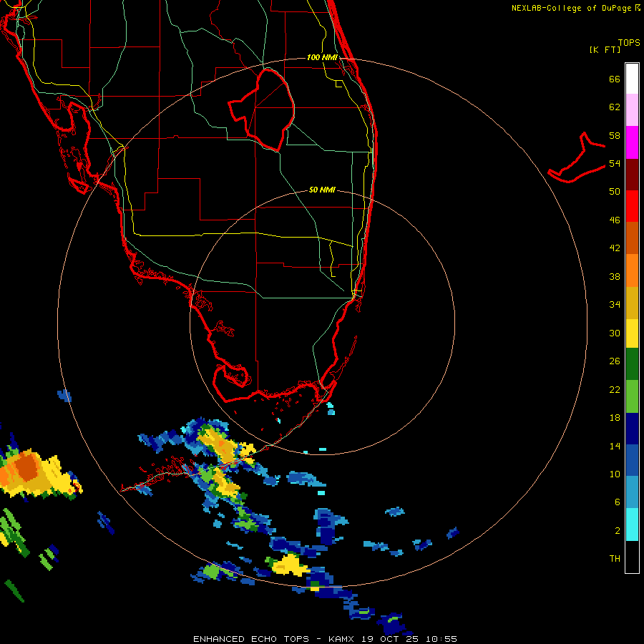The image size is (644, 644).
Task: Select the '18' legend label
Action: pos(615,418)
